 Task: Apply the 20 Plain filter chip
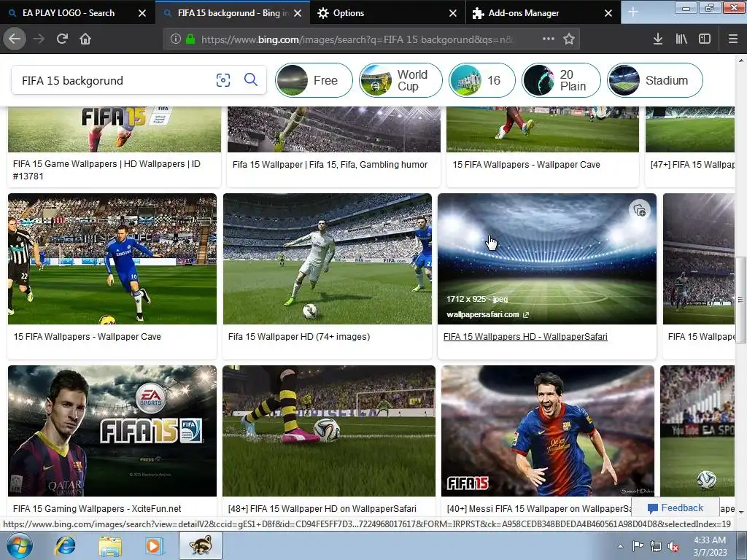[x=561, y=80]
